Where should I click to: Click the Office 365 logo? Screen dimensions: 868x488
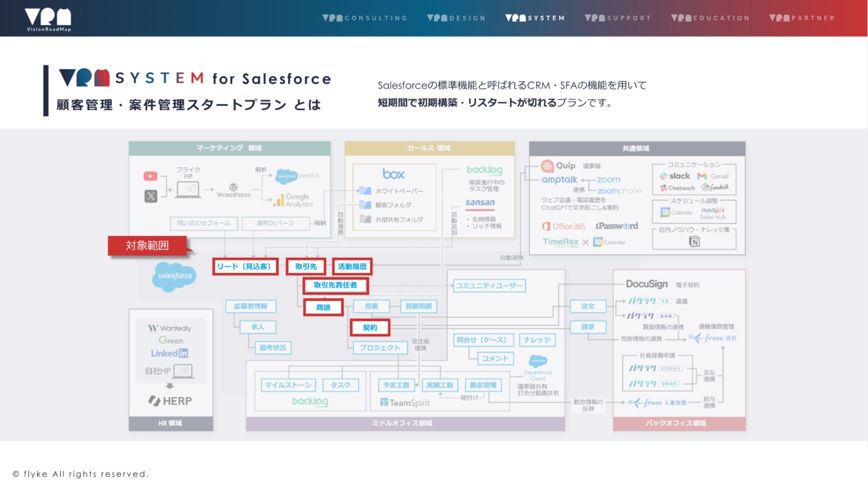[564, 226]
